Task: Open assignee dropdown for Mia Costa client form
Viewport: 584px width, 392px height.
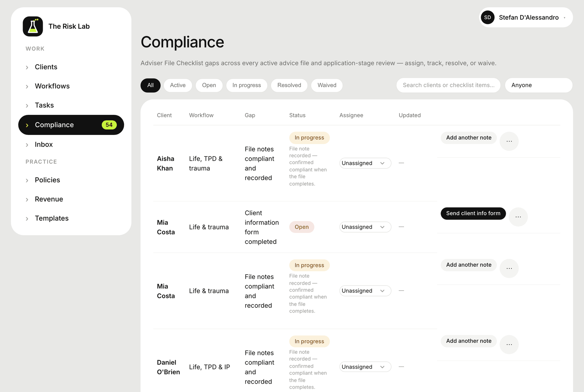Action: (365, 227)
